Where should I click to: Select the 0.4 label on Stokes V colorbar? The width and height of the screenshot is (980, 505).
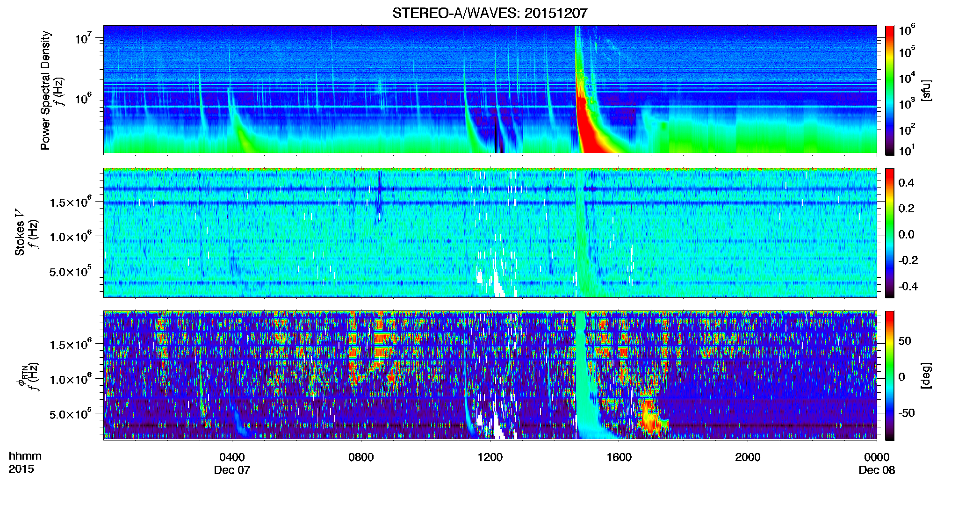pyautogui.click(x=906, y=182)
